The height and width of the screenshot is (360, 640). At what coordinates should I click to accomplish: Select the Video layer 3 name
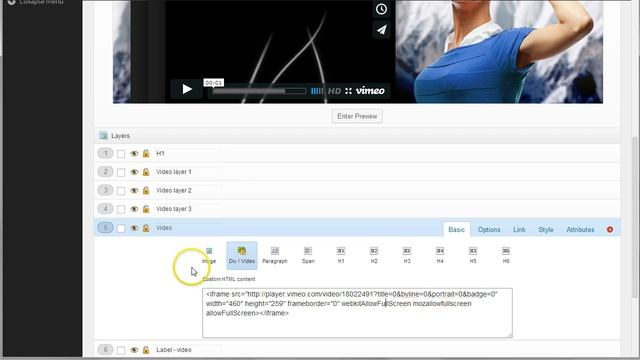(174, 209)
